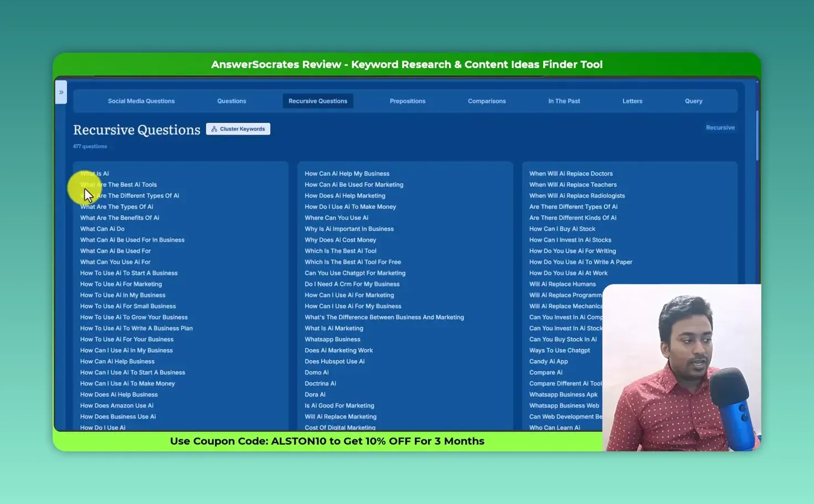
Task: Click 'What Are The Benefits Of Ai'
Action: point(120,218)
